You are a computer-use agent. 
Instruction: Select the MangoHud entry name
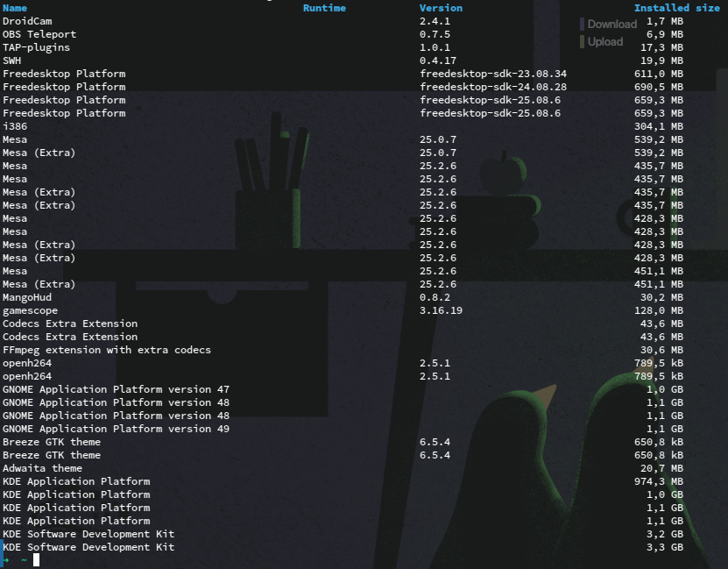coord(27,297)
